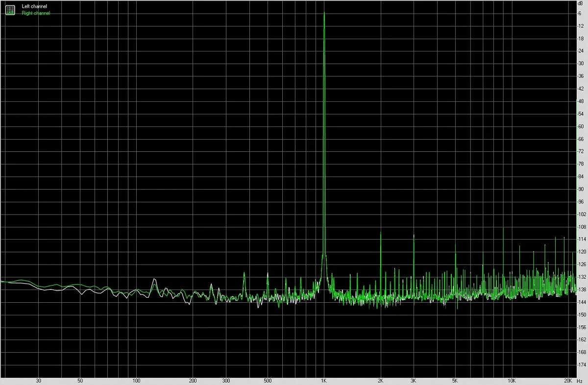The width and height of the screenshot is (588, 385).
Task: Click the '5K' frequency axis label
Action: tap(455, 381)
